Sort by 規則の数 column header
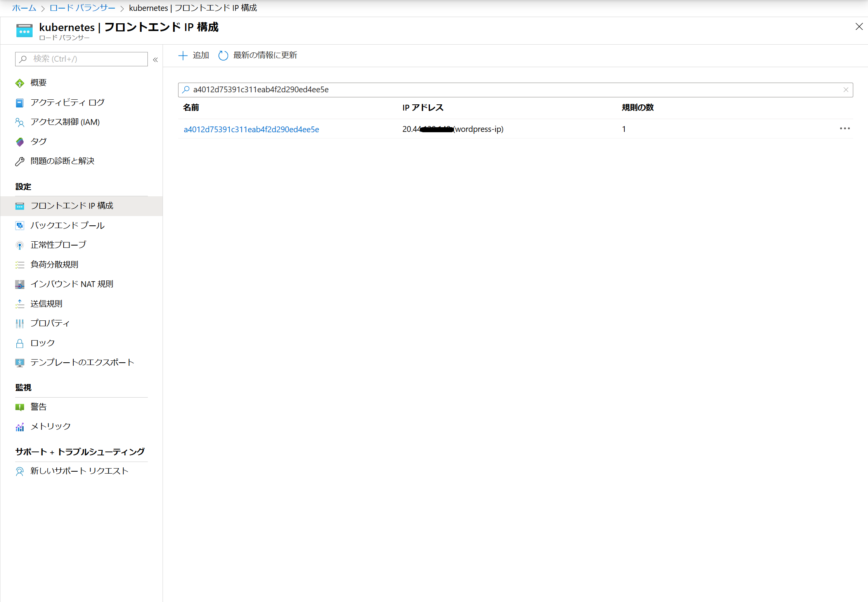Image resolution: width=868 pixels, height=602 pixels. click(638, 107)
